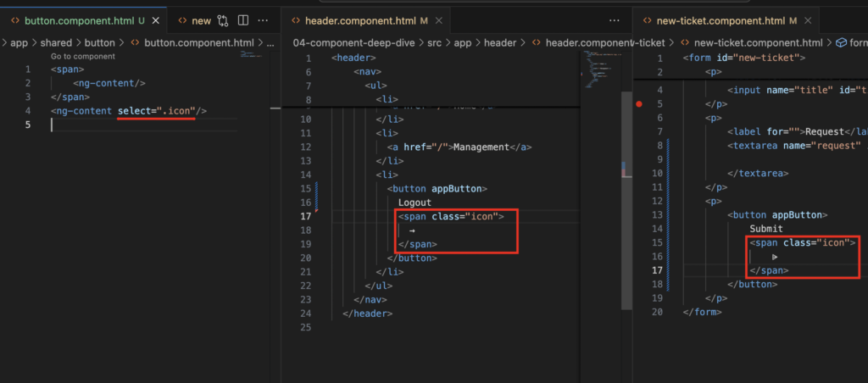Place cursor on empty line 5 of button.component.html
The image size is (868, 383).
(127, 125)
